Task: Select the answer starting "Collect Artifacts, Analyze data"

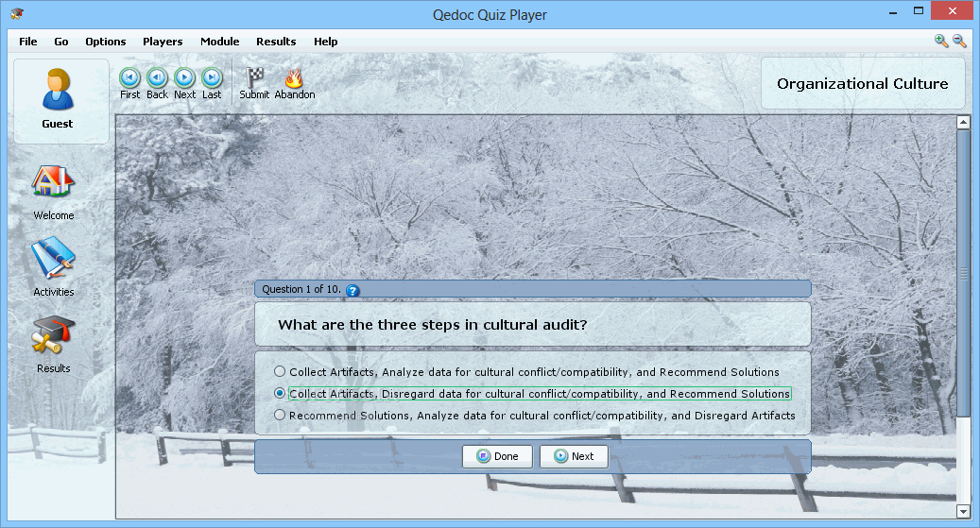Action: coord(527,372)
